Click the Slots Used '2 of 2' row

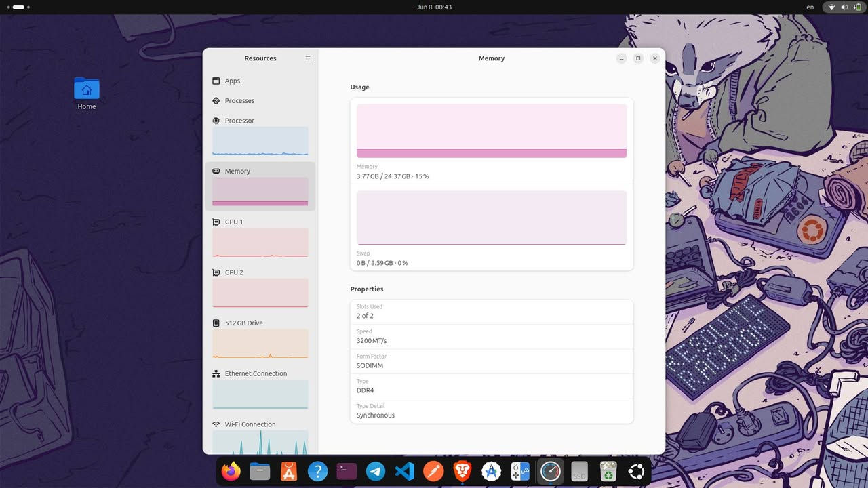492,312
